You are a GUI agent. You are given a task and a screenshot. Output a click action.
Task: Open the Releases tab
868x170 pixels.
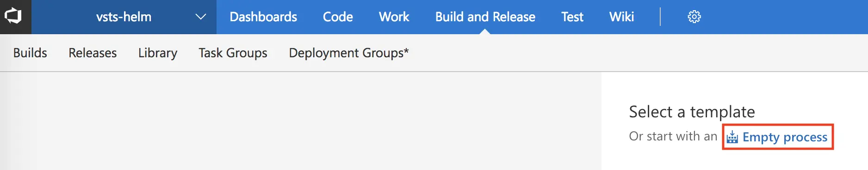[93, 53]
